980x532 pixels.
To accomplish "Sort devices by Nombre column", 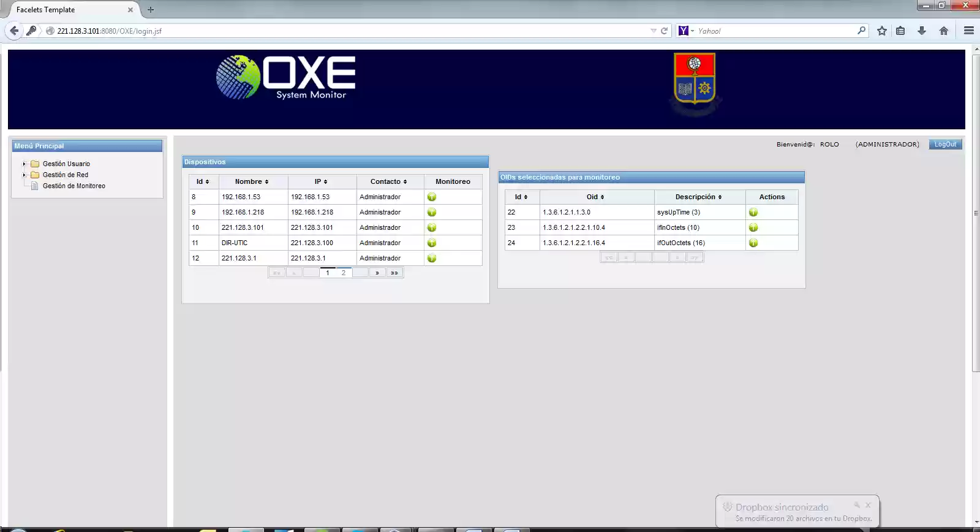I will point(252,181).
